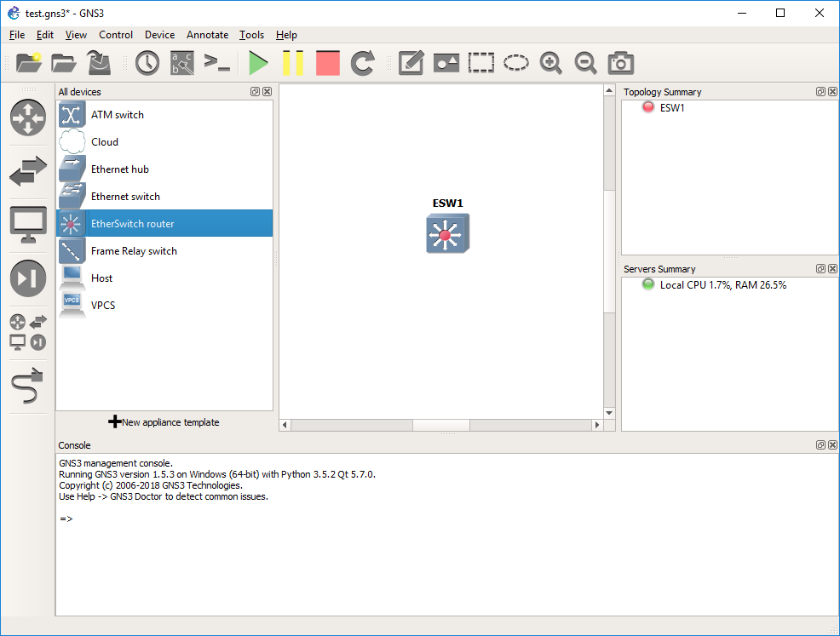The image size is (840, 636).
Task: Click New appliance template button
Action: pos(164,421)
